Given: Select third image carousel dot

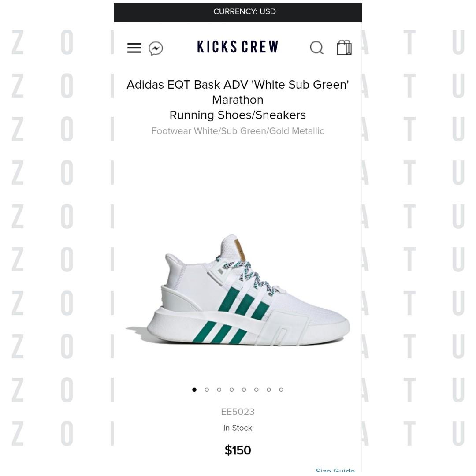Looking at the screenshot, I should [219, 390].
